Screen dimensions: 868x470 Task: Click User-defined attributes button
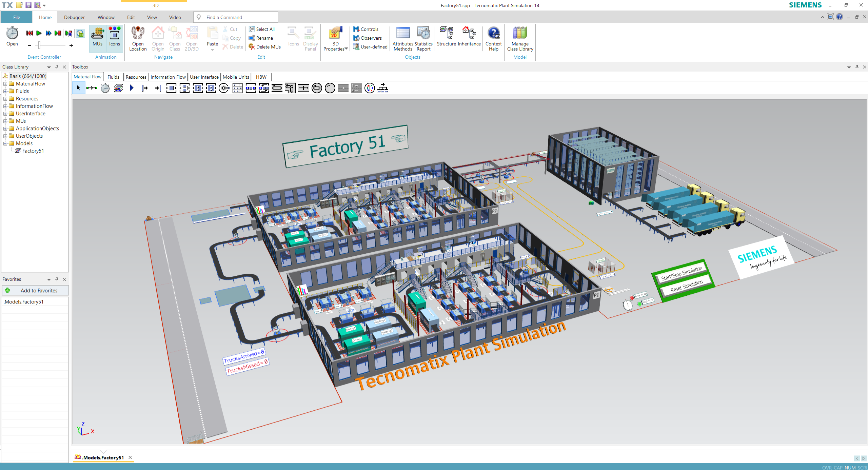[370, 47]
